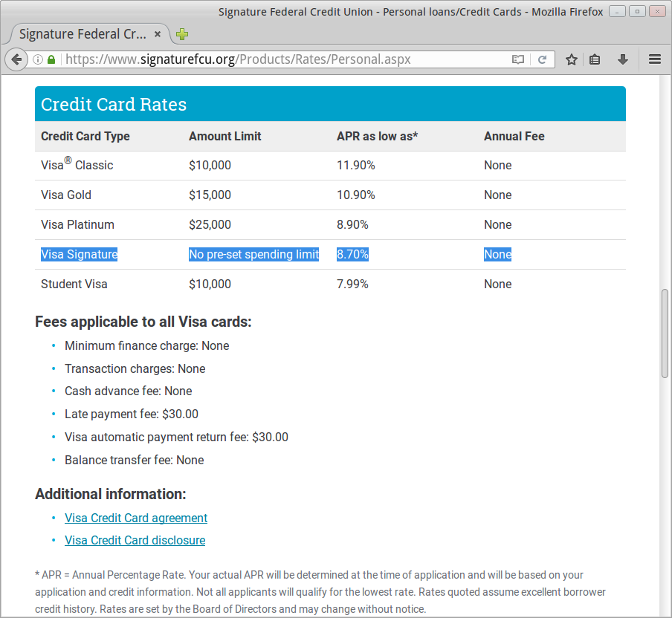
Task: Open the Visa Credit Card disclosure link
Action: (x=135, y=540)
